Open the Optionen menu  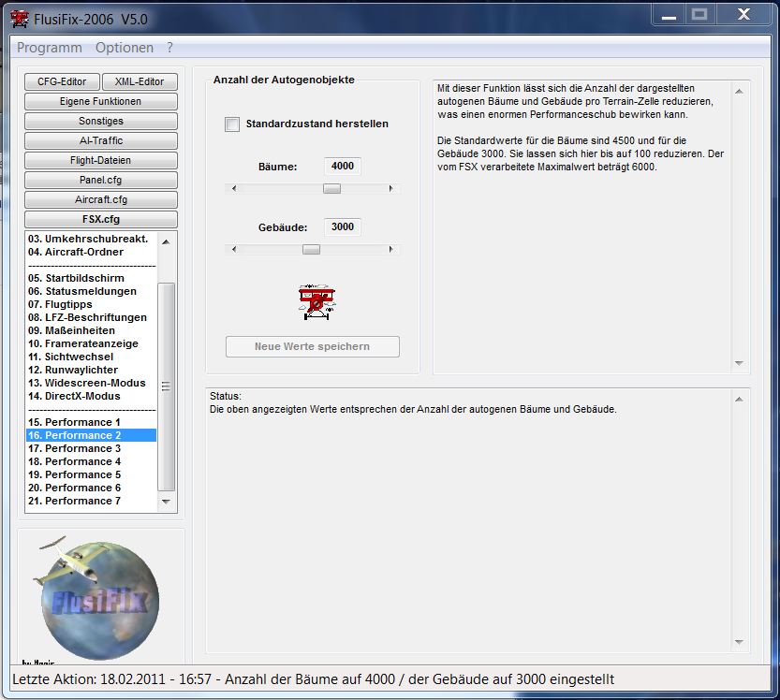(125, 48)
